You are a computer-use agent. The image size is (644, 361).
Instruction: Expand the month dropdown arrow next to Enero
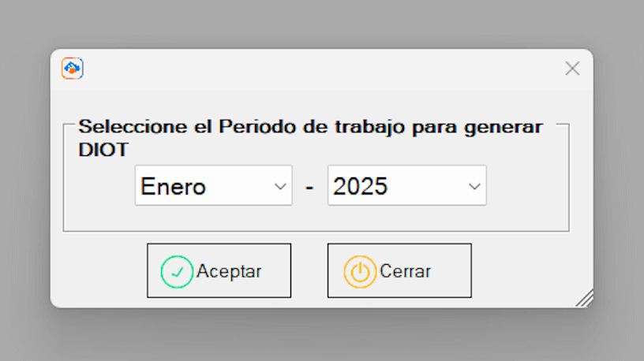pos(279,187)
